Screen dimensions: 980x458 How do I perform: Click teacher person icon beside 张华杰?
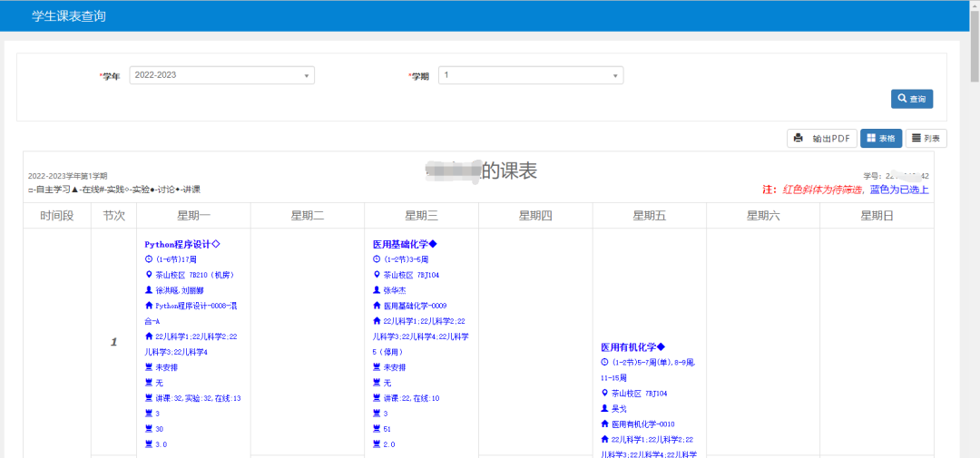point(377,290)
